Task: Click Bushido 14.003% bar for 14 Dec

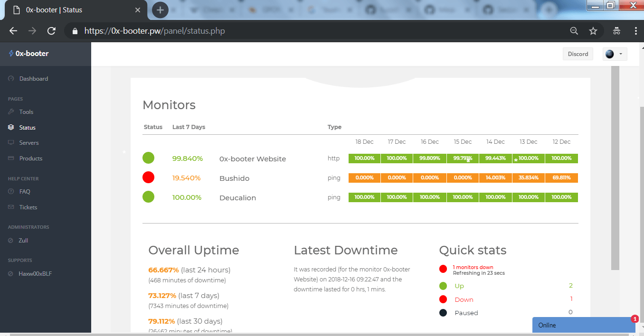Action: point(495,178)
